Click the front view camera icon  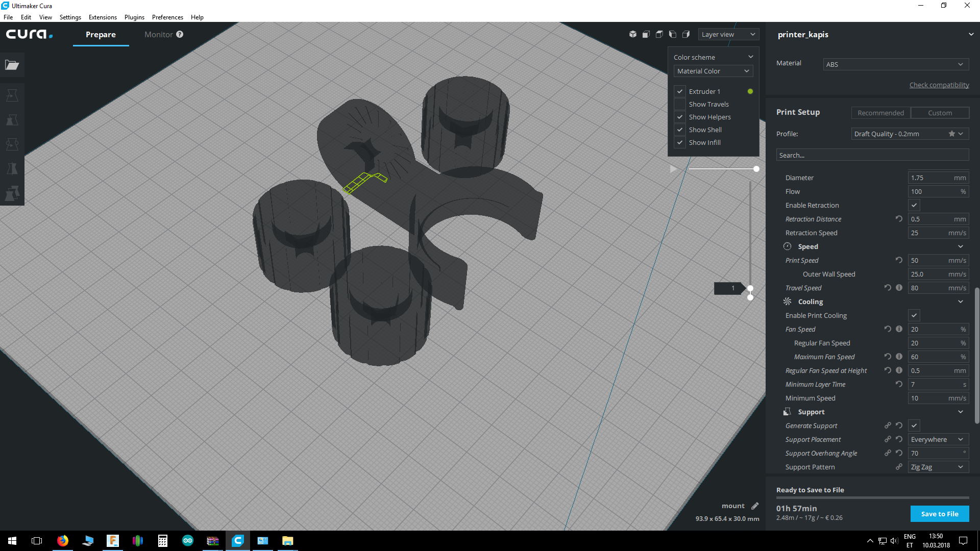646,34
